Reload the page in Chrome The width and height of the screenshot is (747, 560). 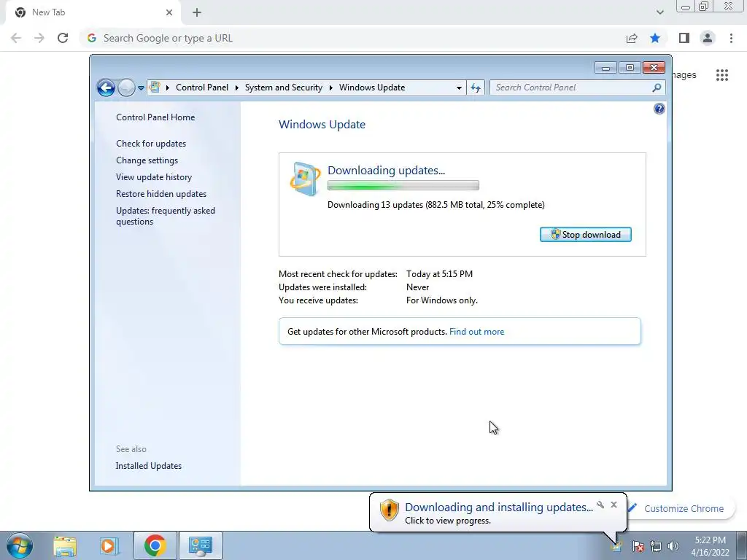[63, 38]
